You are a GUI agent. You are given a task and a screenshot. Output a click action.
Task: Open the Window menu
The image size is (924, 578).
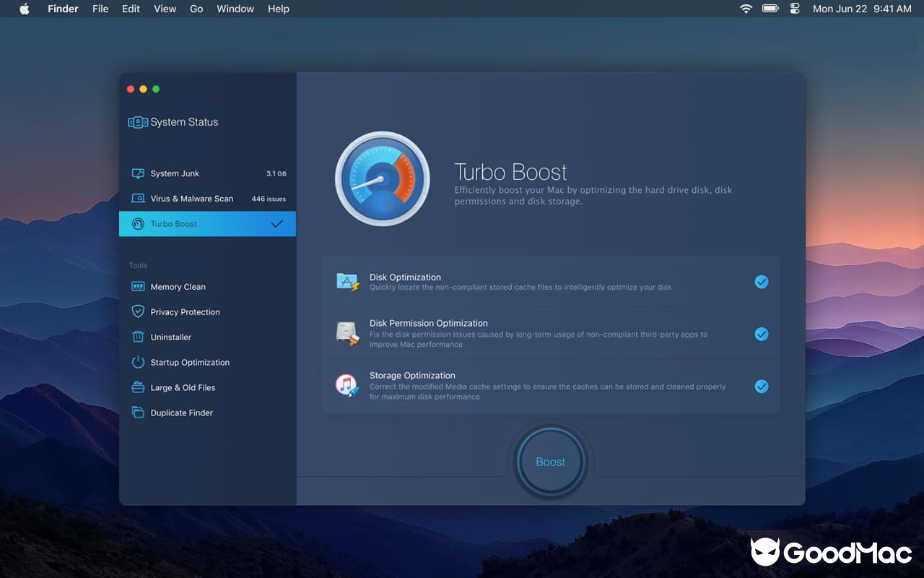(235, 9)
